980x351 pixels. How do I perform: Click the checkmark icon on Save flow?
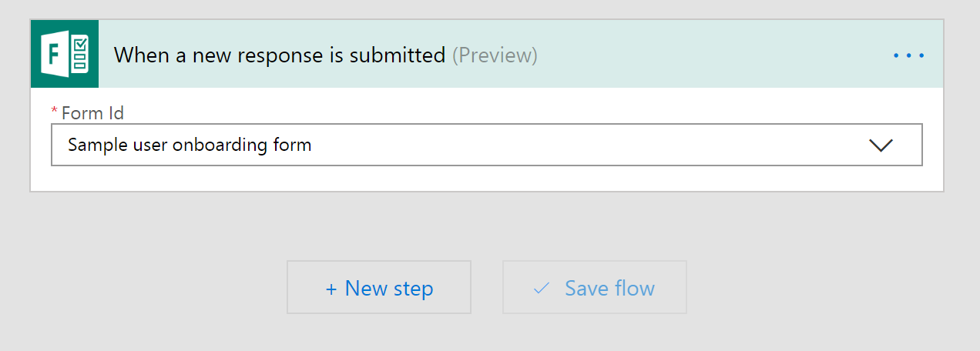pyautogui.click(x=542, y=289)
